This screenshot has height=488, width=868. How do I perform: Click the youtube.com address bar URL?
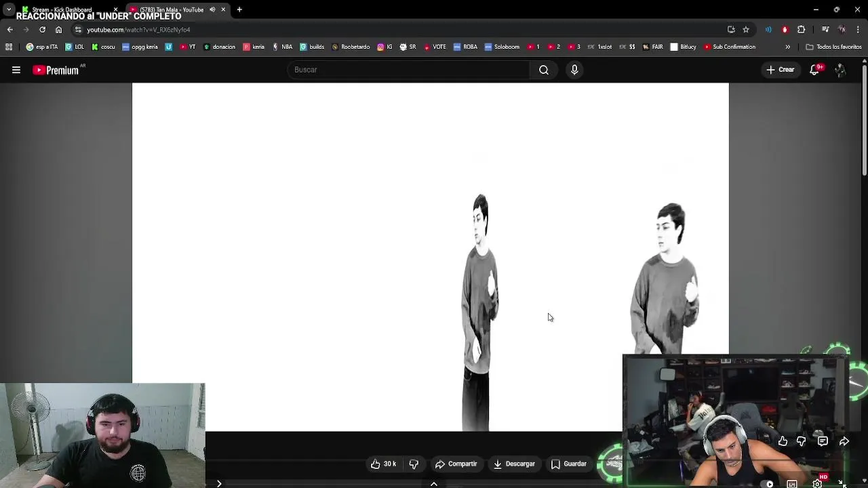pyautogui.click(x=138, y=30)
